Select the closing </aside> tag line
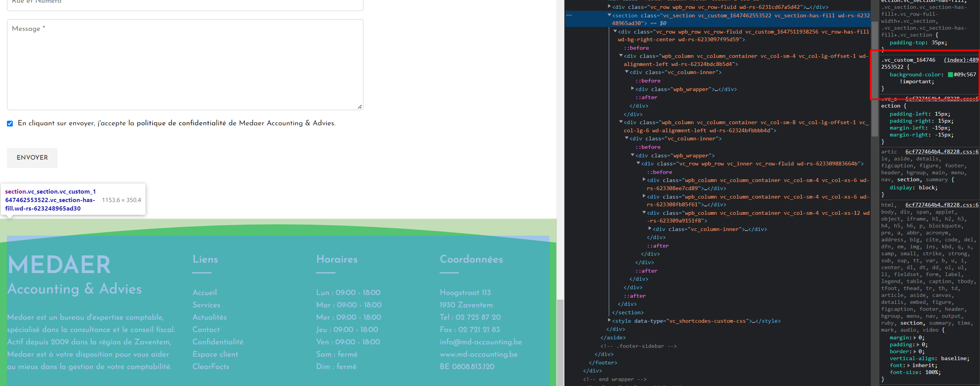Image resolution: width=980 pixels, height=386 pixels. tap(613, 338)
